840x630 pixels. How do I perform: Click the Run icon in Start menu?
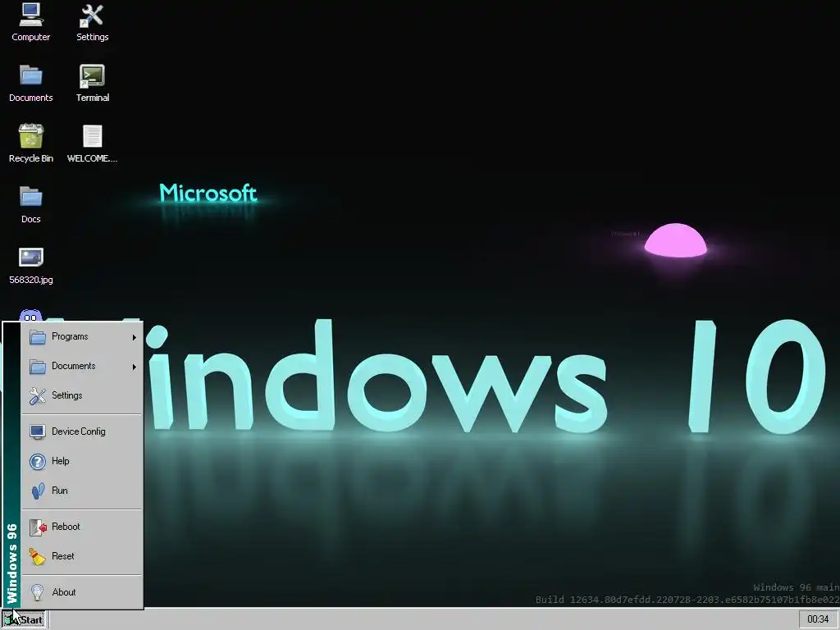38,491
